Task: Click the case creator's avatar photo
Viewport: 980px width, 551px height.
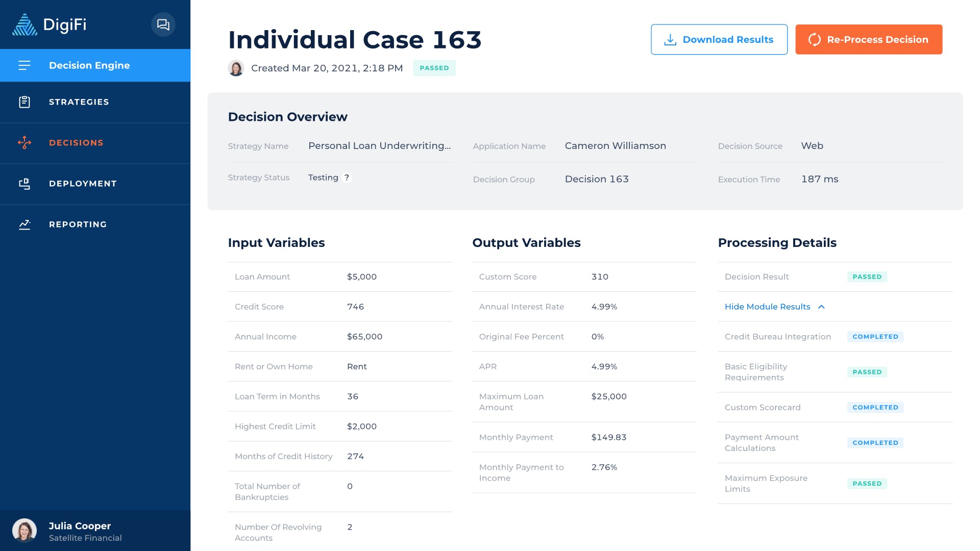Action: tap(236, 68)
